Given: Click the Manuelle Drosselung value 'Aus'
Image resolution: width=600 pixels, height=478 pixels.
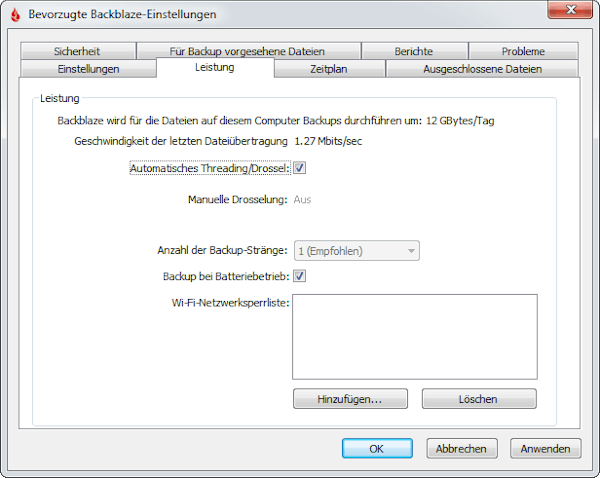Looking at the screenshot, I should pos(302,200).
